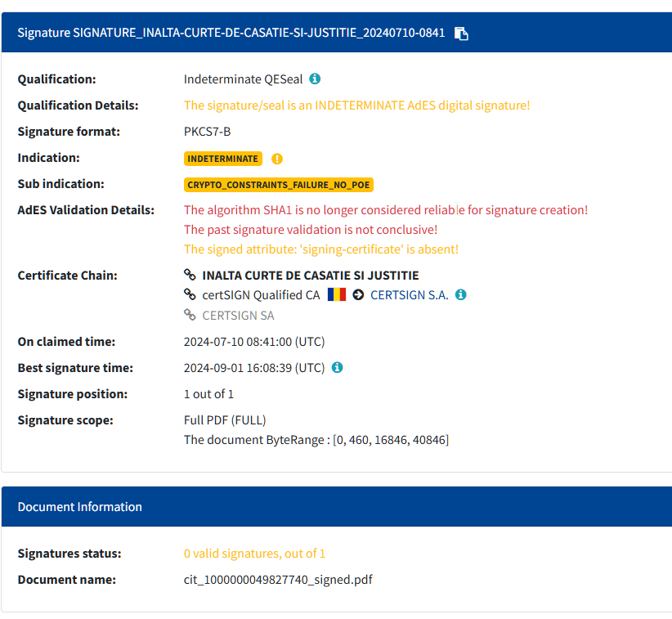Select the certificate chain icon for INALTA CURTE
This screenshot has width=672, height=619.
(x=190, y=275)
